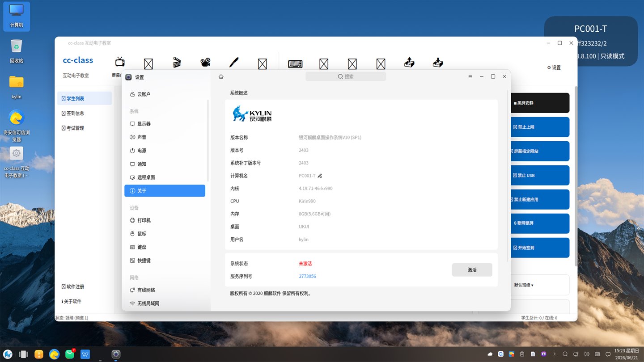Click the Settings gear icon in taskbar
This screenshot has width=644, height=362.
116,354
